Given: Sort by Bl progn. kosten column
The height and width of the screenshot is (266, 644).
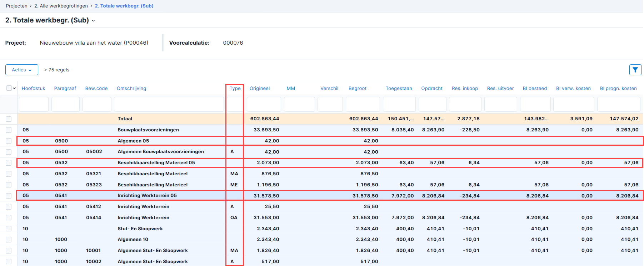Looking at the screenshot, I should point(618,88).
